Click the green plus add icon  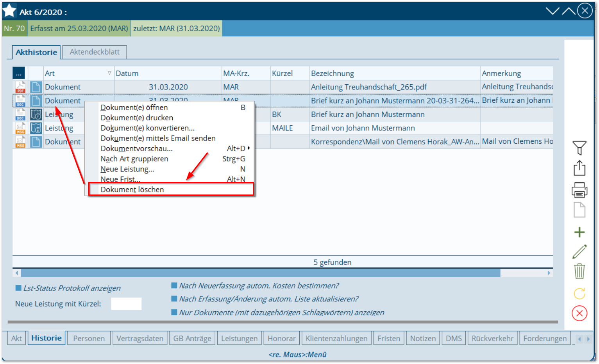point(579,232)
